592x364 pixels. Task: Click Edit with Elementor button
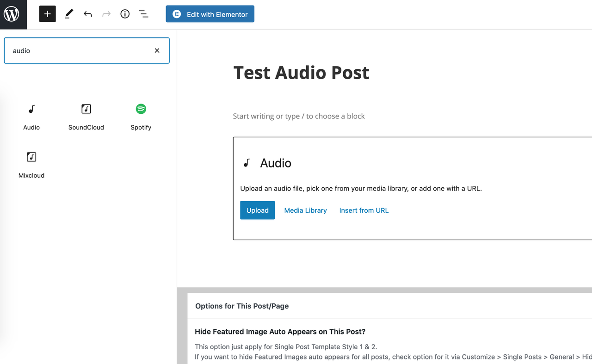210,14
